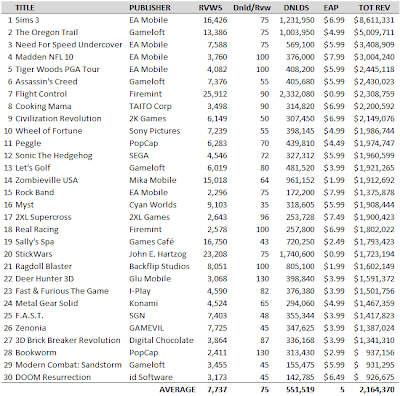This screenshot has height=396, width=400.
Task: Select the 25,912 reviews cell
Action: coord(215,94)
